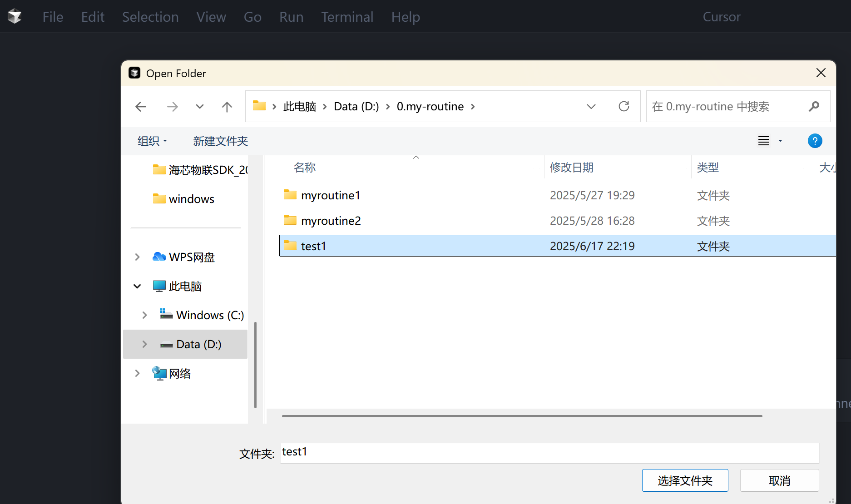851x504 pixels.
Task: Click 0.my-routine in the breadcrumb
Action: point(430,107)
